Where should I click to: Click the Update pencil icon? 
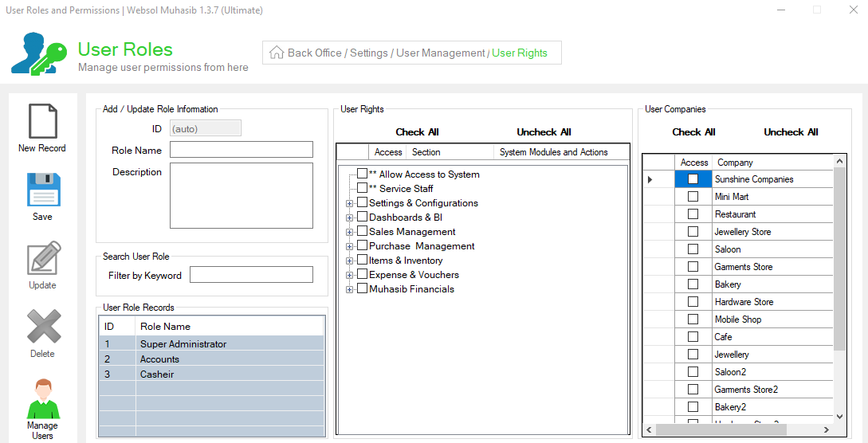click(x=44, y=258)
